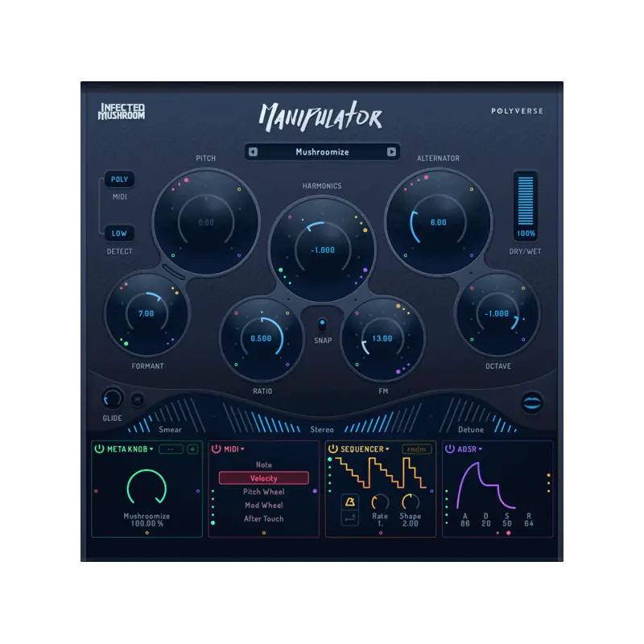Click the Infected Mushroom logo
The width and height of the screenshot is (644, 644).
122,111
